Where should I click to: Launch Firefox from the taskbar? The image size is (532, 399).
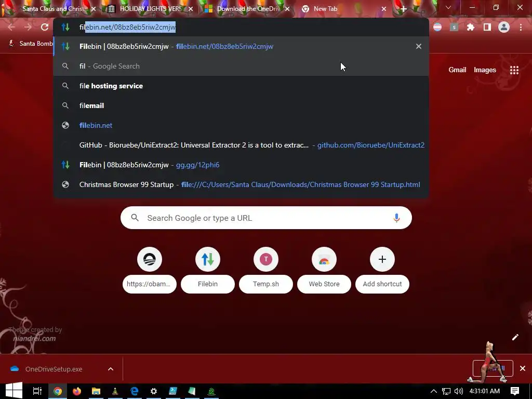(77, 391)
